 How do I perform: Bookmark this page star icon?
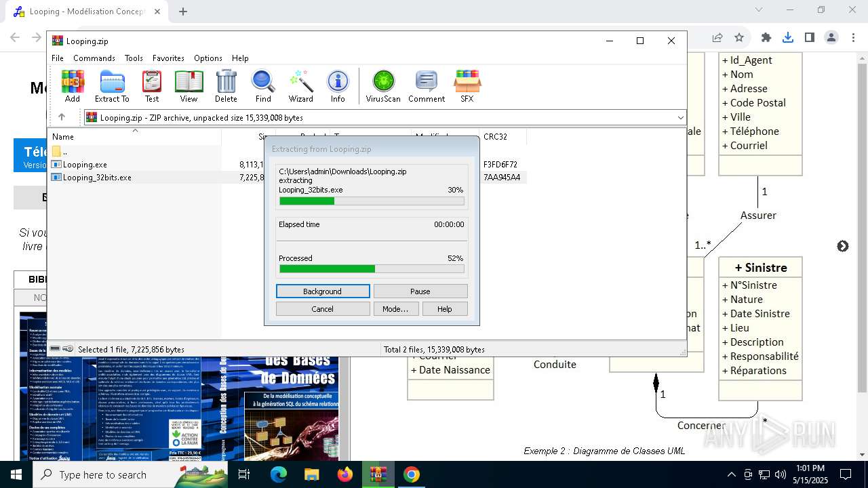739,37
